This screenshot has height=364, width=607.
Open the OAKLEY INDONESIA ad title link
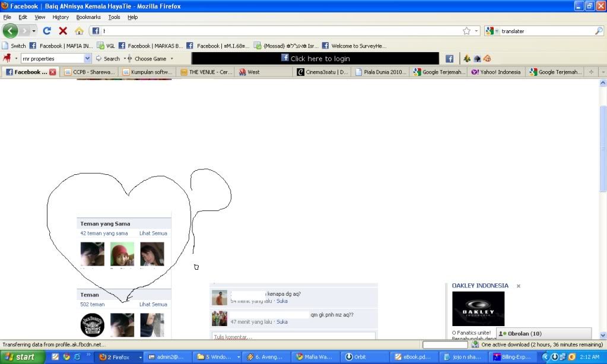480,286
